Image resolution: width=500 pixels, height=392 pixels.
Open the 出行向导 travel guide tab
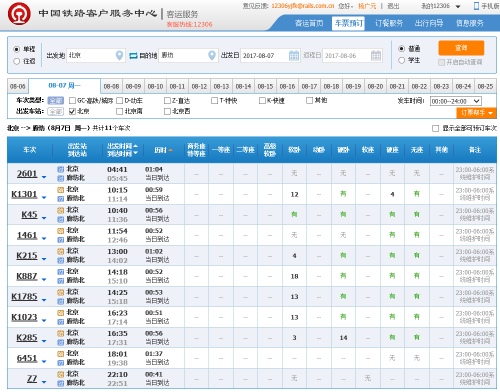429,23
